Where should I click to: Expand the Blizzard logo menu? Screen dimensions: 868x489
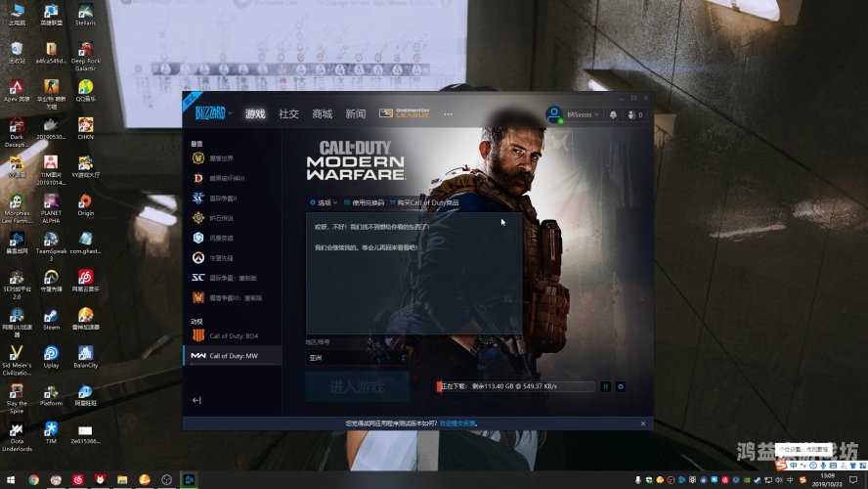(212, 114)
